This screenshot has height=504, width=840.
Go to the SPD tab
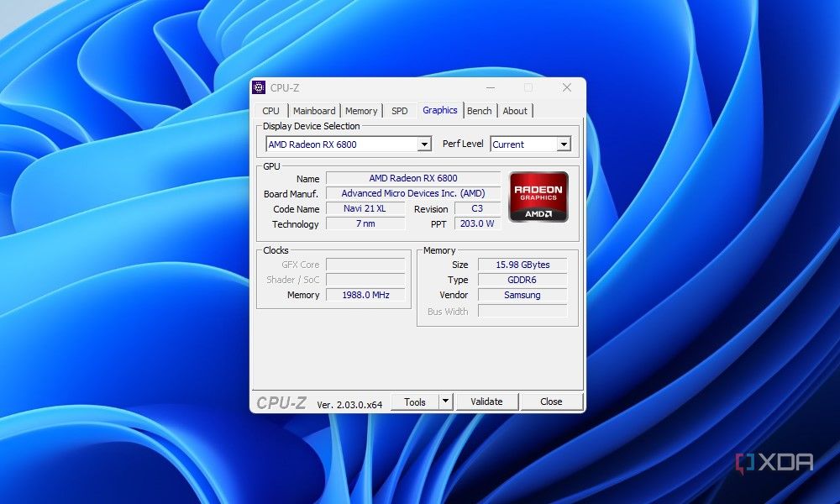coord(399,111)
